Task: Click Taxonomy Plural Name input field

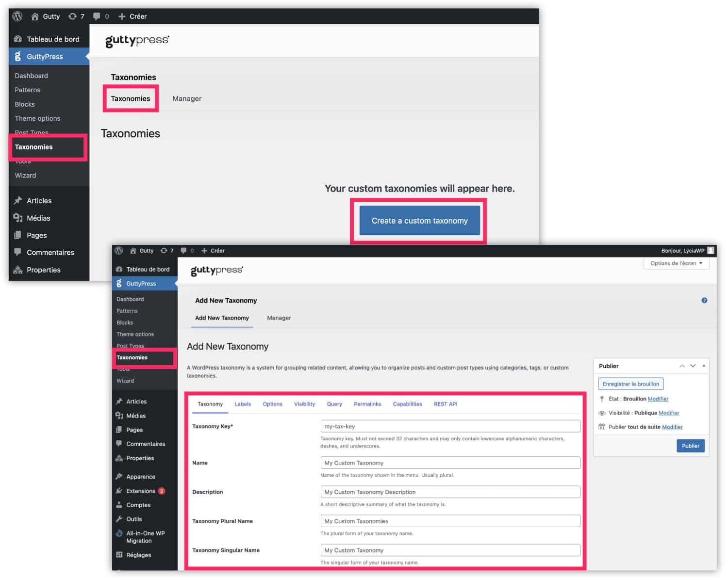Action: tap(450, 521)
